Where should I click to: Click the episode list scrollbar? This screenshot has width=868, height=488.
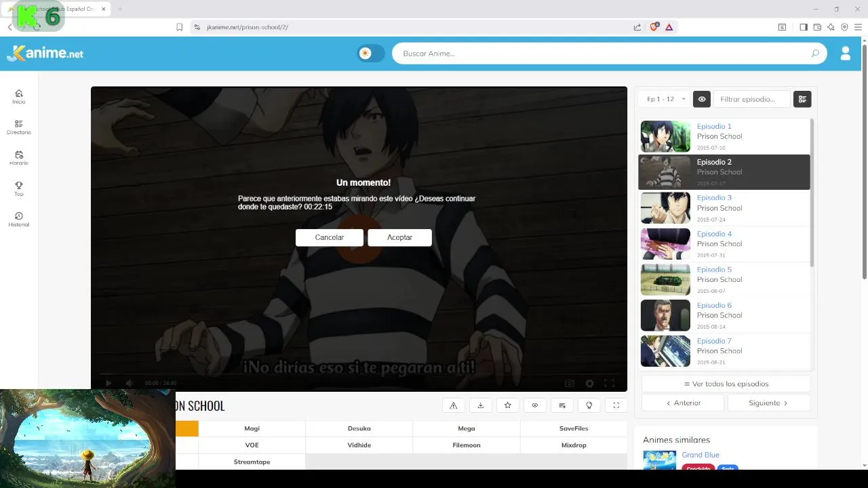pyautogui.click(x=812, y=192)
